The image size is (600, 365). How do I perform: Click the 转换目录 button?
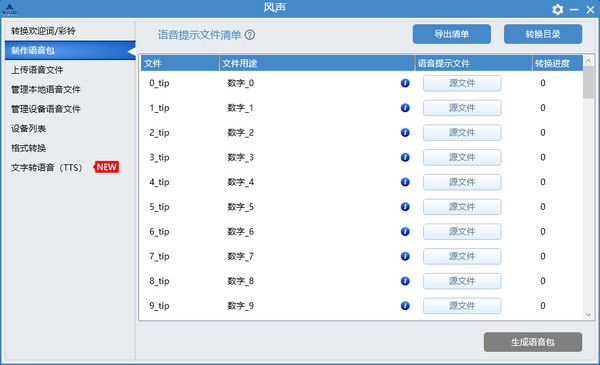click(x=543, y=34)
